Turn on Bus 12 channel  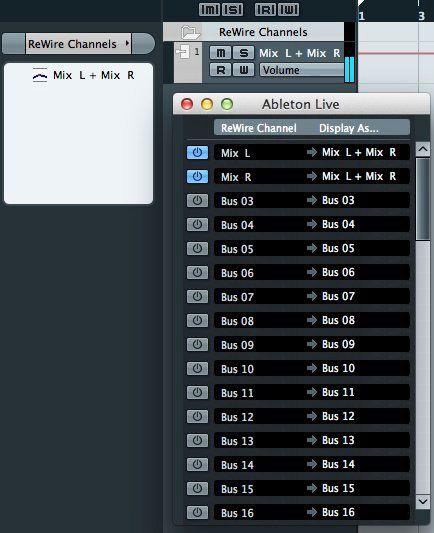197,417
